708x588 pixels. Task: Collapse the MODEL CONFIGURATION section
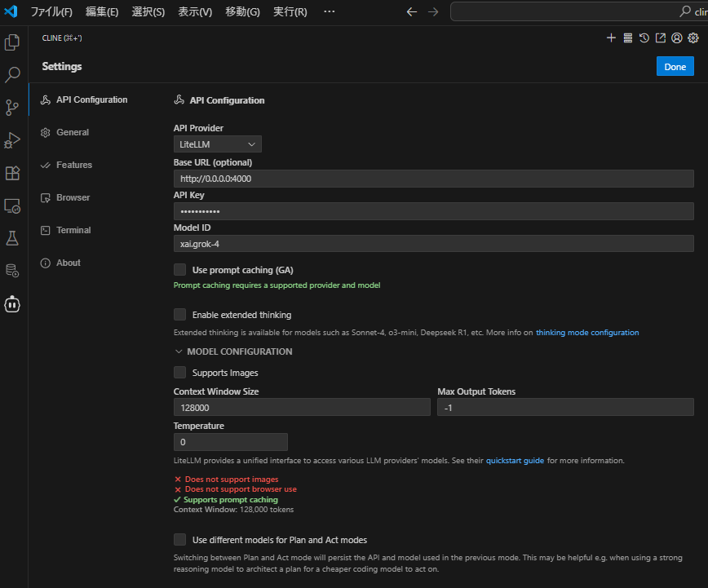[x=233, y=351]
